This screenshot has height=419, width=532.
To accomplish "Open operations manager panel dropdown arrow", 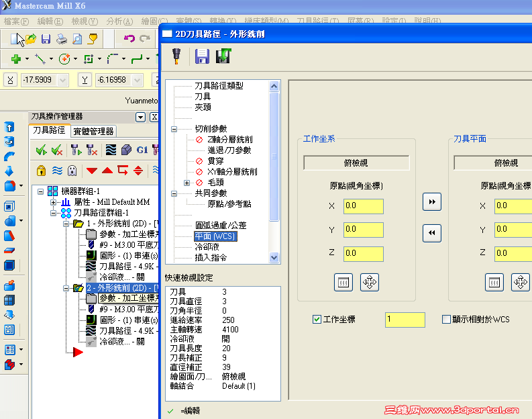I will [140, 117].
